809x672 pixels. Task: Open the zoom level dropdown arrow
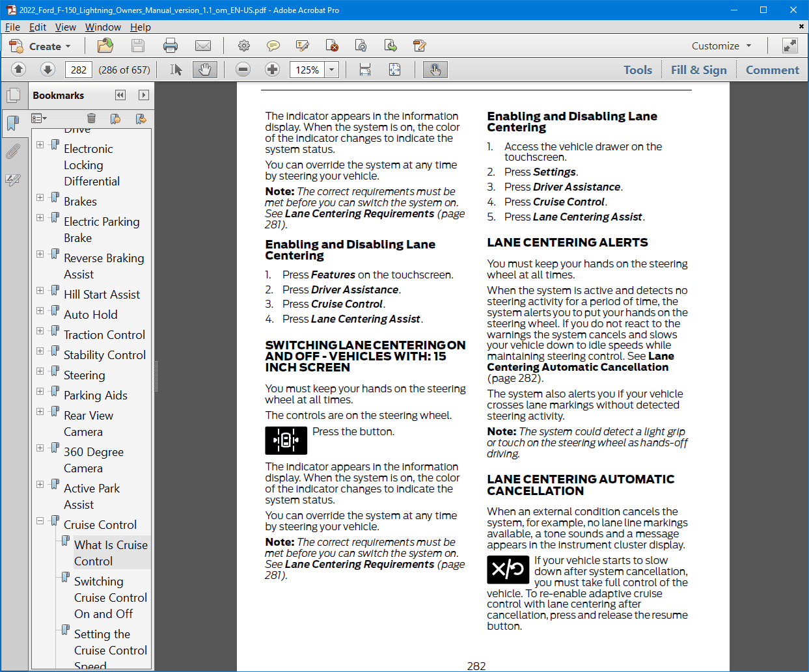point(332,70)
